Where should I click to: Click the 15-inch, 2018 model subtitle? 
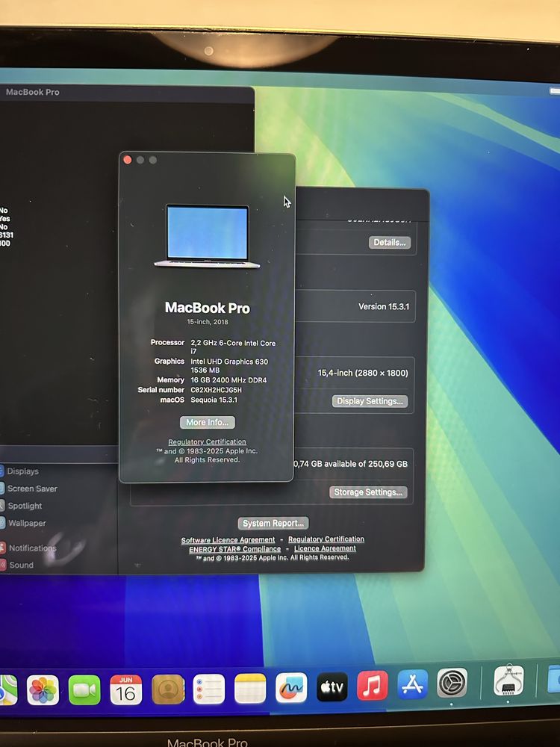tap(207, 322)
